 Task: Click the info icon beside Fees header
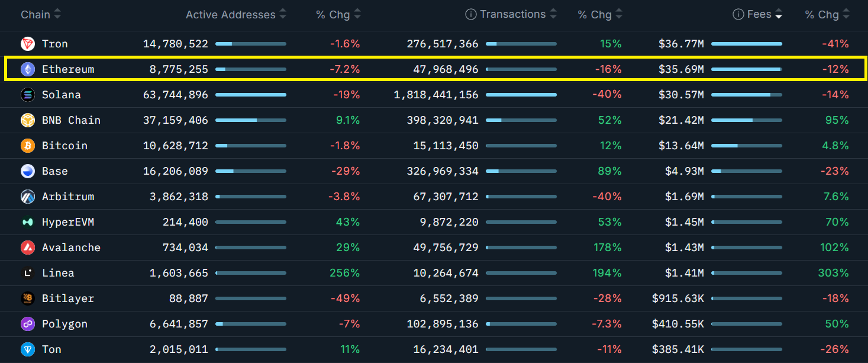point(738,15)
